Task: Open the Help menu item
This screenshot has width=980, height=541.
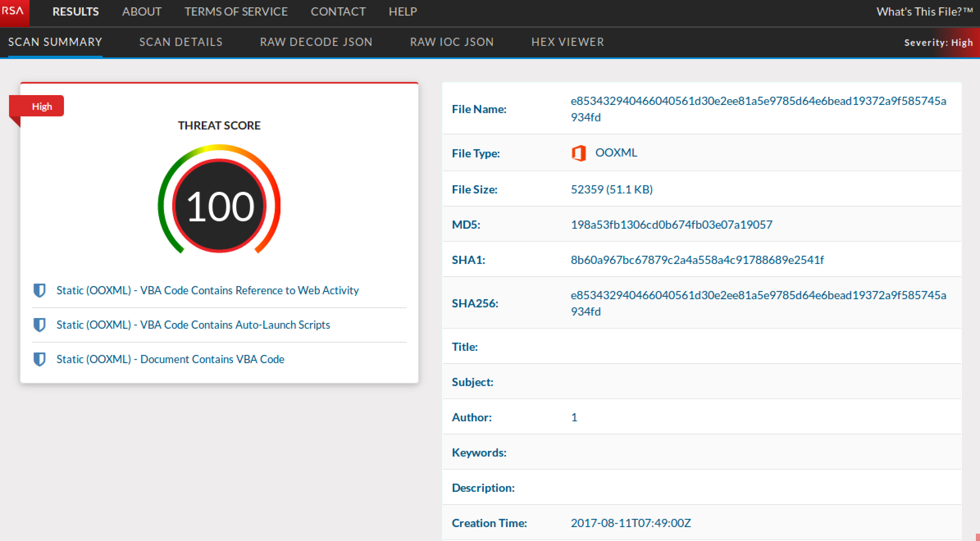Action: coord(403,11)
